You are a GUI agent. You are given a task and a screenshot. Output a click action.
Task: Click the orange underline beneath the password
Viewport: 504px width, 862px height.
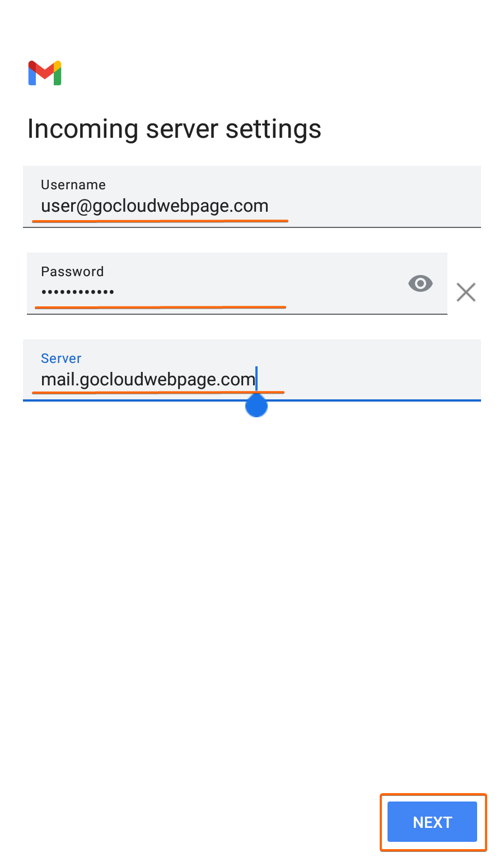click(x=160, y=307)
